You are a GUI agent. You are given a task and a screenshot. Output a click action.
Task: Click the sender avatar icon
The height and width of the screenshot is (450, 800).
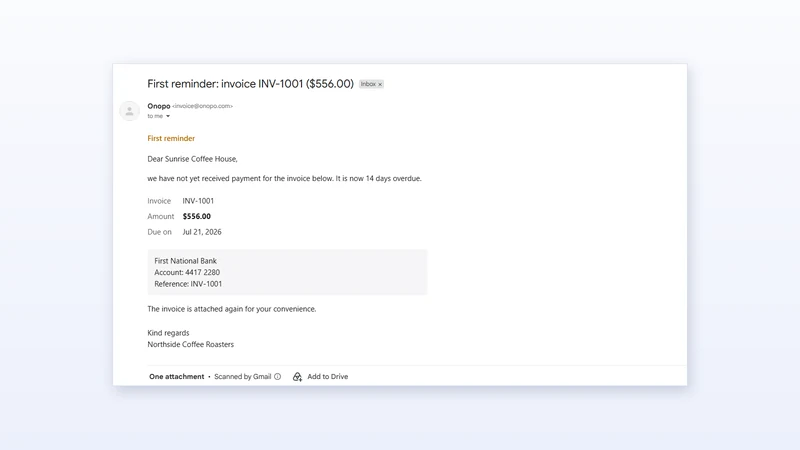(130, 111)
